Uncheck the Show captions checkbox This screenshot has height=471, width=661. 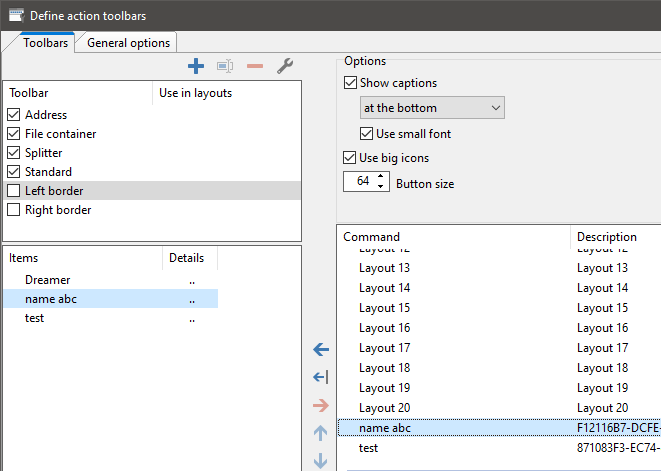[351, 83]
